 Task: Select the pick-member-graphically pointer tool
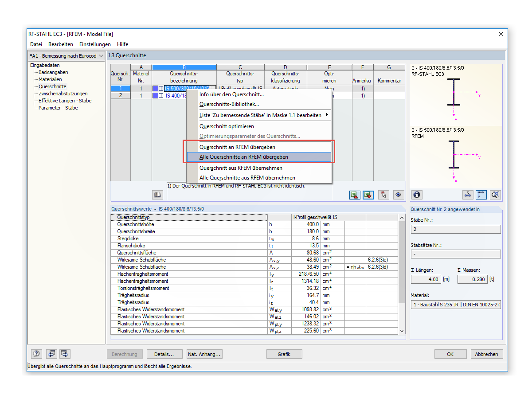click(x=383, y=194)
